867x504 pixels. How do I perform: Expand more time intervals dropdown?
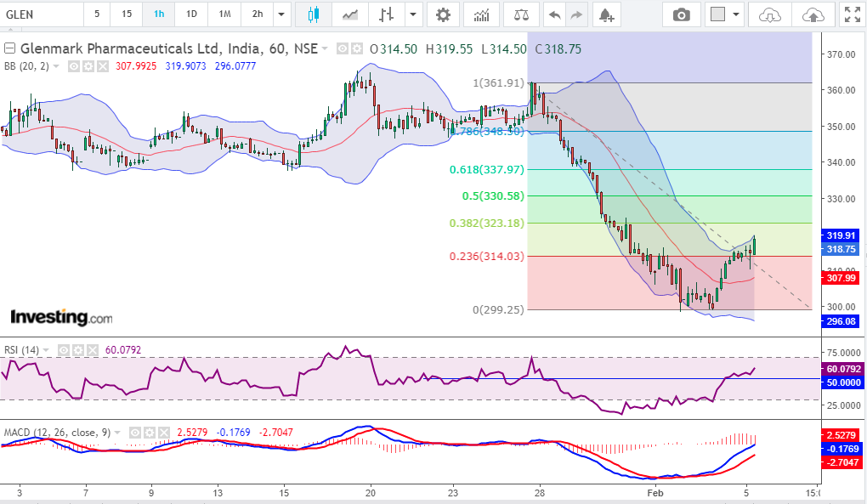281,14
